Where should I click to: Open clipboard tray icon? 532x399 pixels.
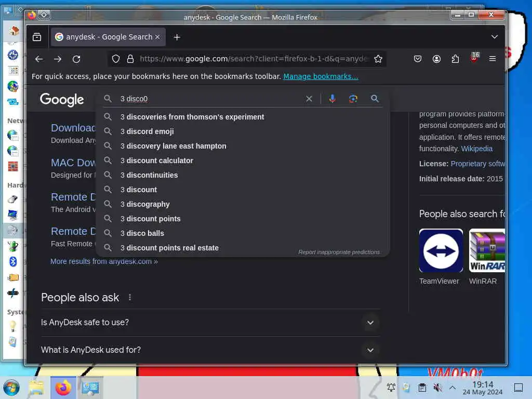pos(422,387)
